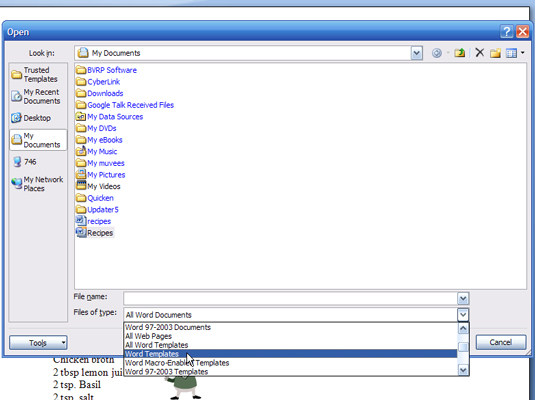
Task: Select the My muvees folder
Action: (x=100, y=163)
